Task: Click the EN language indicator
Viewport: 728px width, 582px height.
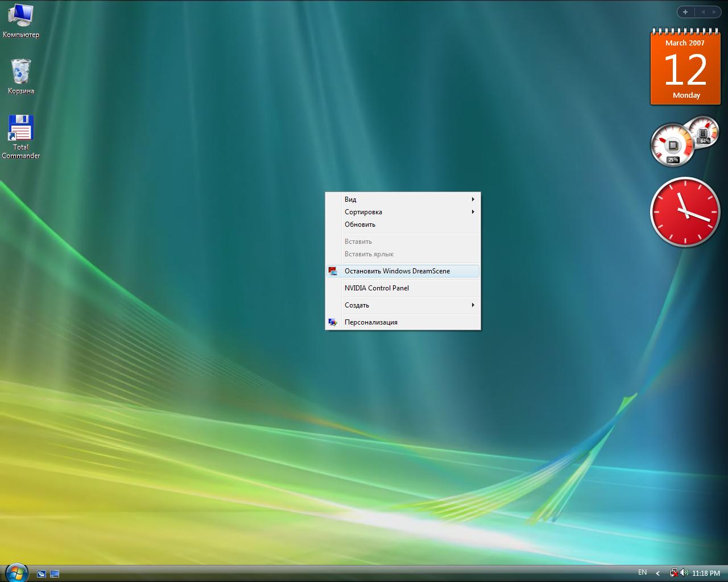Action: point(642,572)
